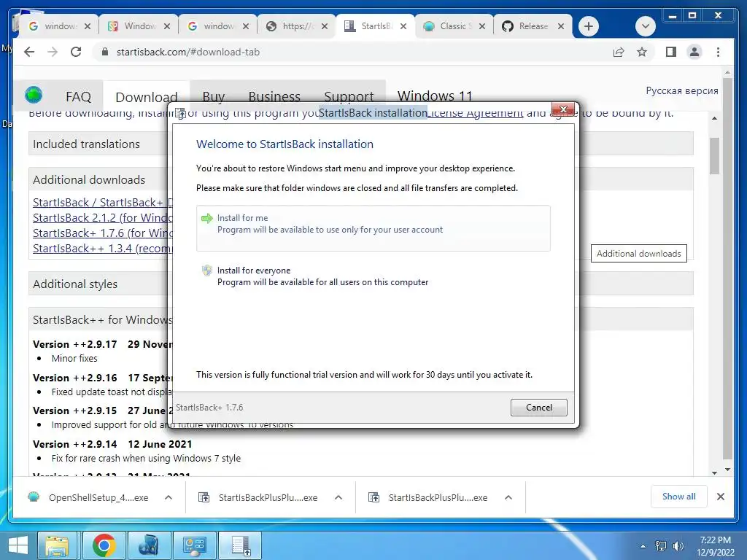Bookmark this page with the star icon
The image size is (747, 560).
642,52
